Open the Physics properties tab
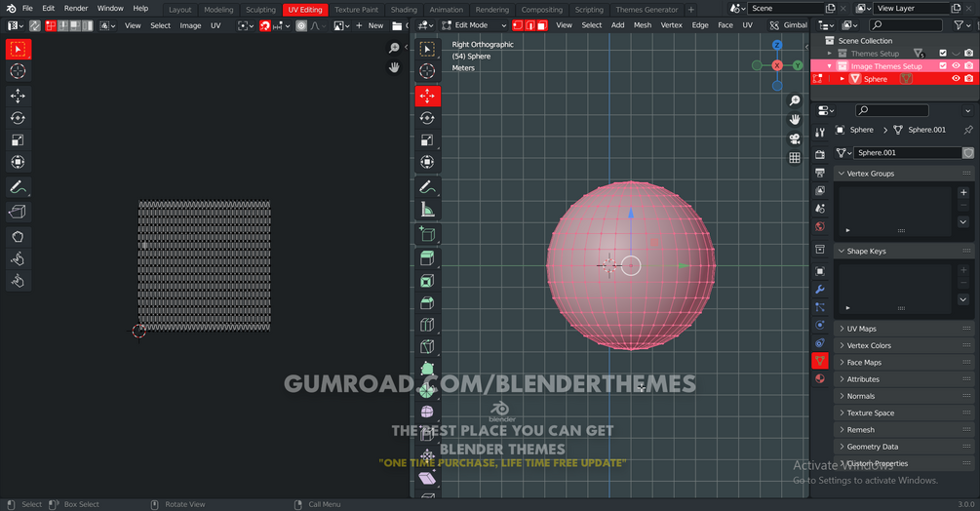This screenshot has width=980, height=511. 820,325
